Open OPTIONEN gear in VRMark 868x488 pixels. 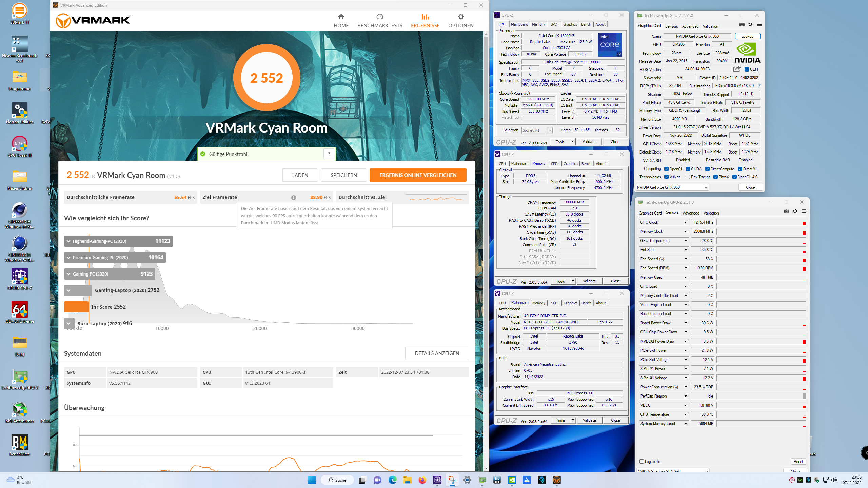[461, 21]
